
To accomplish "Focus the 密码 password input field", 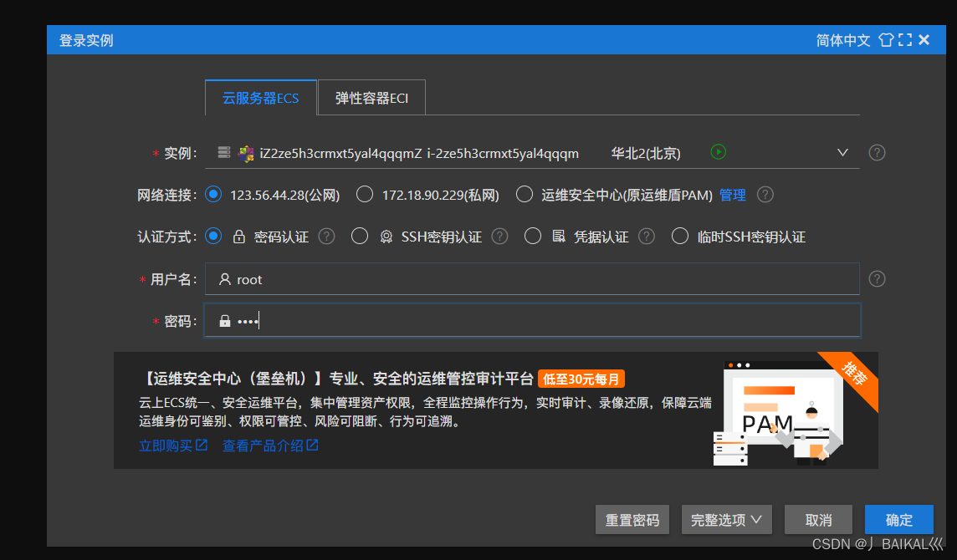I will pyautogui.click(x=532, y=320).
